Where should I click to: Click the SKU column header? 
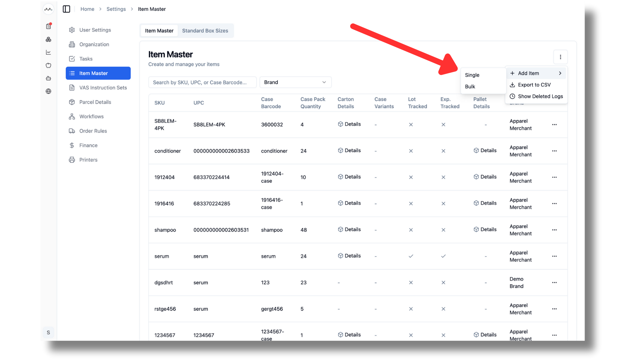(159, 103)
